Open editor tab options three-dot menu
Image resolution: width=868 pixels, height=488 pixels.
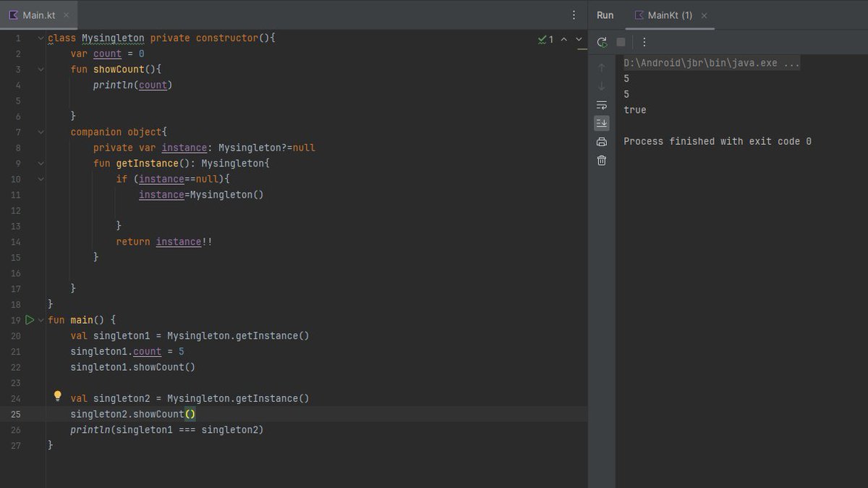point(574,14)
